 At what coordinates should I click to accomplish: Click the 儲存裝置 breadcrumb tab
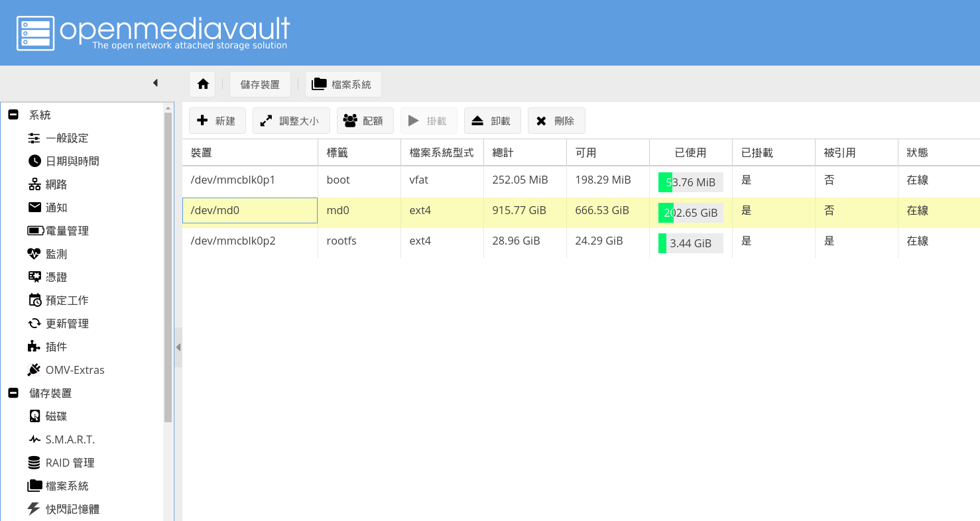[260, 84]
